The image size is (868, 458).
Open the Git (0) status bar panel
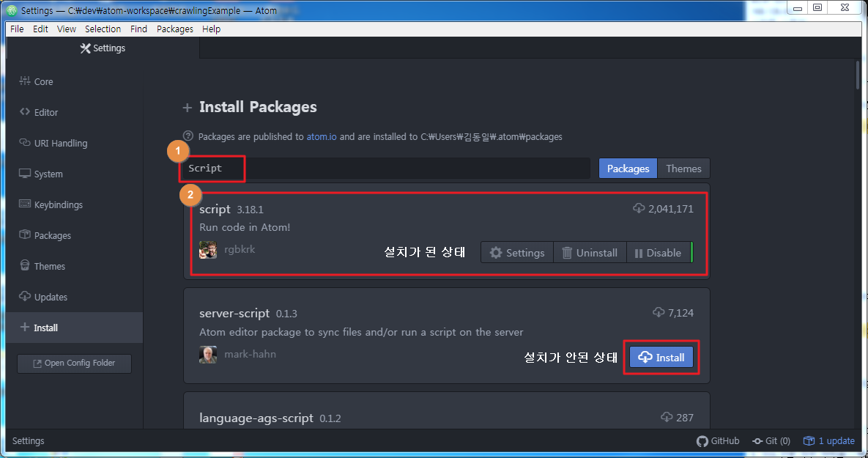pyautogui.click(x=772, y=441)
